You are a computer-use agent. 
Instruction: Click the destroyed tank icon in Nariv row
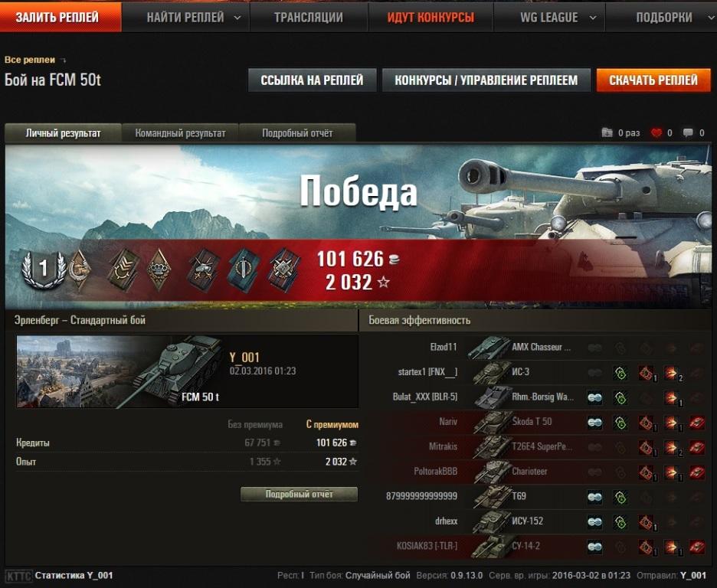tap(696, 423)
